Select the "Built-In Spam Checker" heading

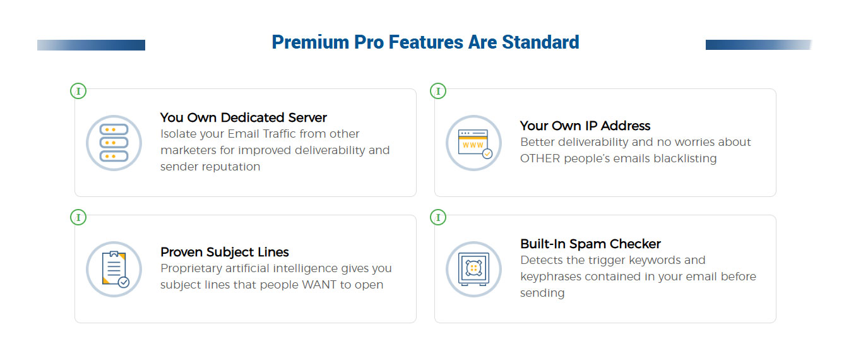click(590, 244)
